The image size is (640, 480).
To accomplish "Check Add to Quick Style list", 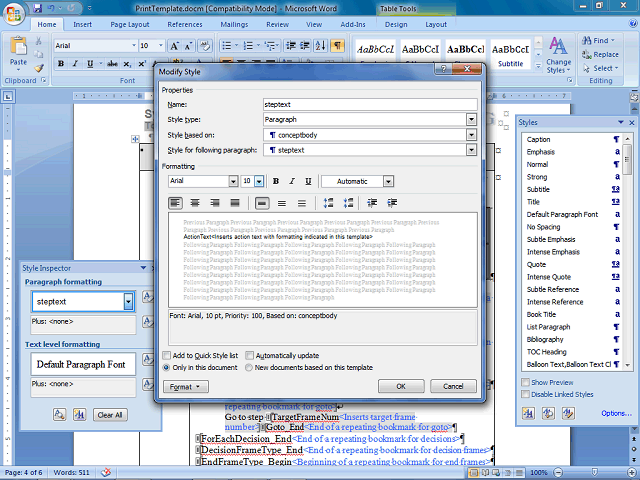I will point(167,356).
